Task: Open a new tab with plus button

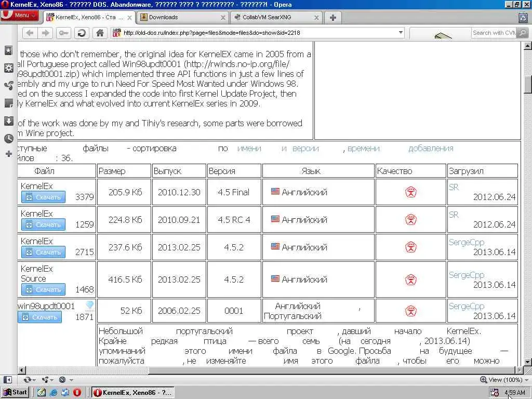Action: 333,18
